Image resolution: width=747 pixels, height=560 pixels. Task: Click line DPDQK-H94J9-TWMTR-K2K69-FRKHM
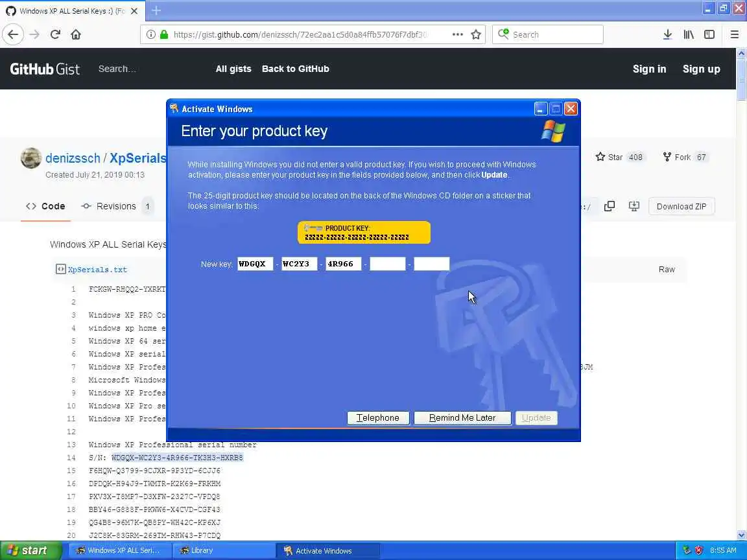pyautogui.click(x=154, y=484)
